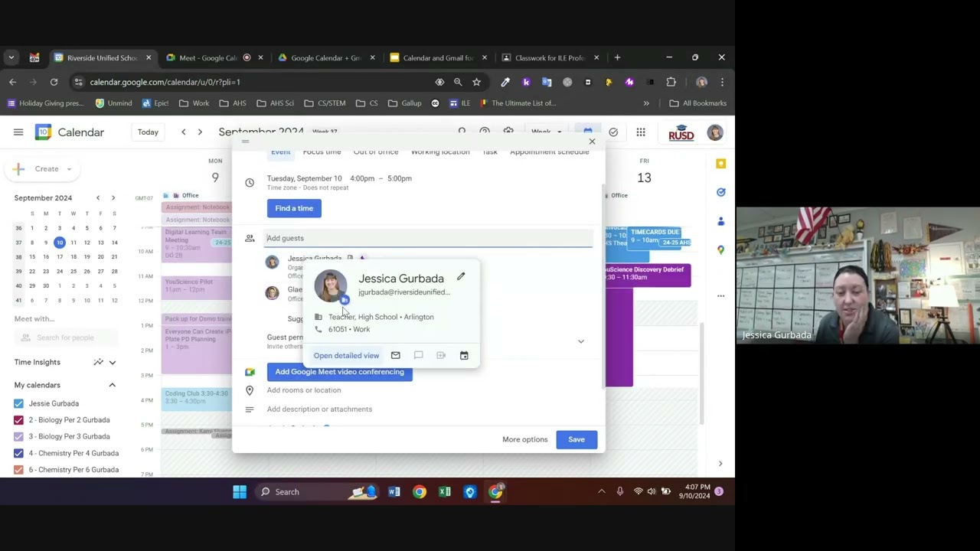Select the Working location tab
980x551 pixels.
[440, 152]
